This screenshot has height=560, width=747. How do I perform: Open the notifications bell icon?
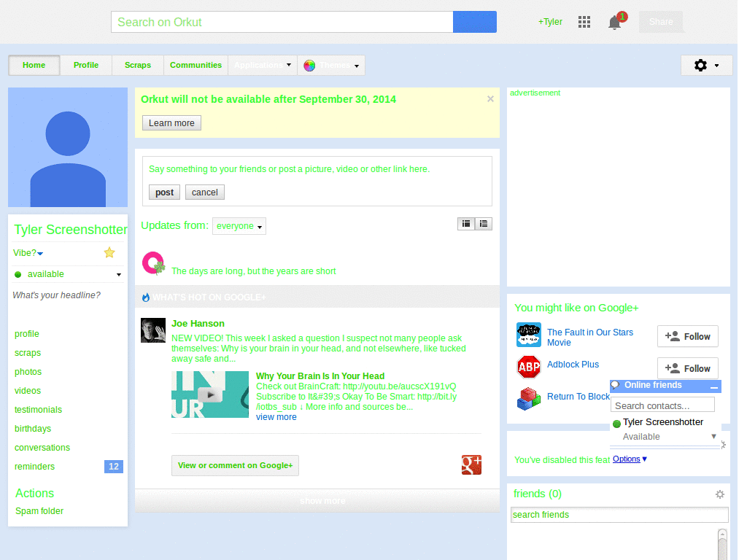(614, 23)
